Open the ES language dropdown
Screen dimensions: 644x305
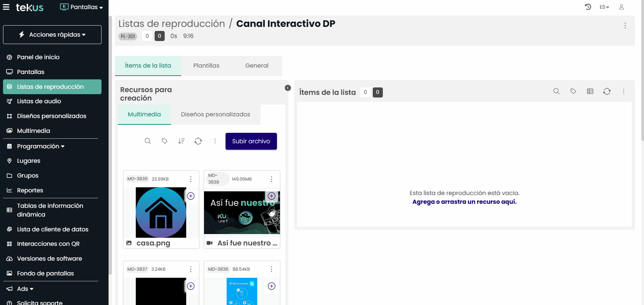tap(604, 7)
